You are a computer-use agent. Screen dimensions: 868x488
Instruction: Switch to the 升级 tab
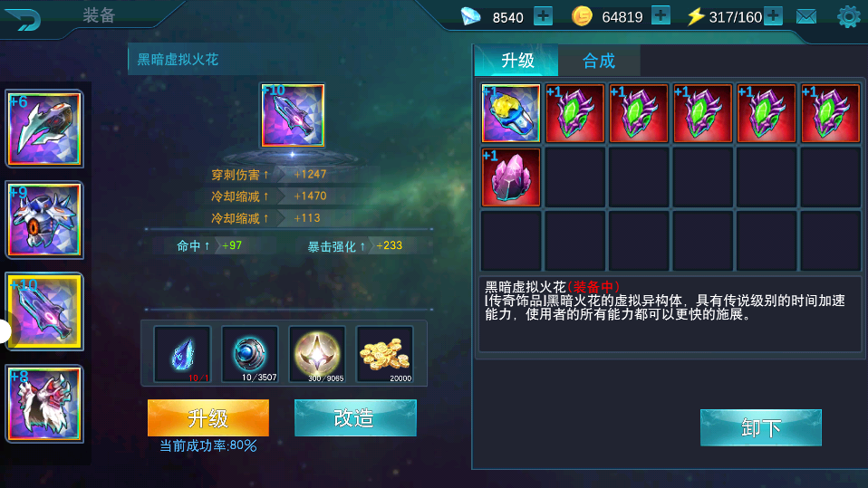(x=517, y=61)
